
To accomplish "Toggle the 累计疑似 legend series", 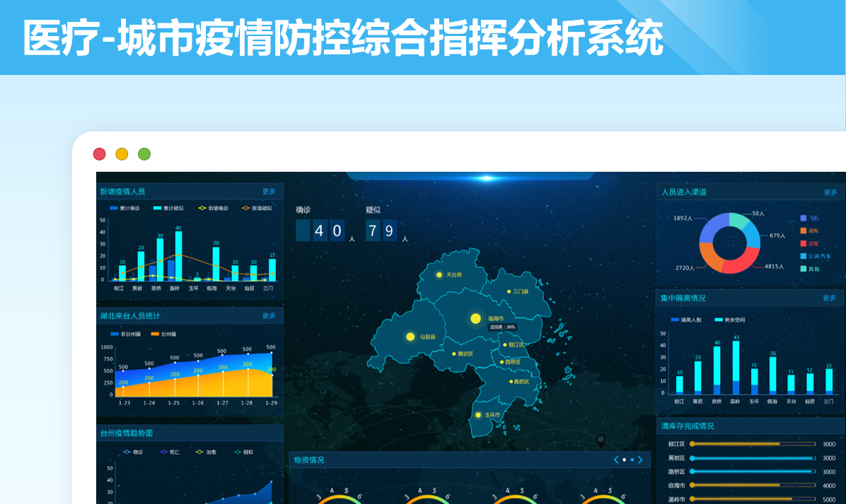I will coord(168,208).
